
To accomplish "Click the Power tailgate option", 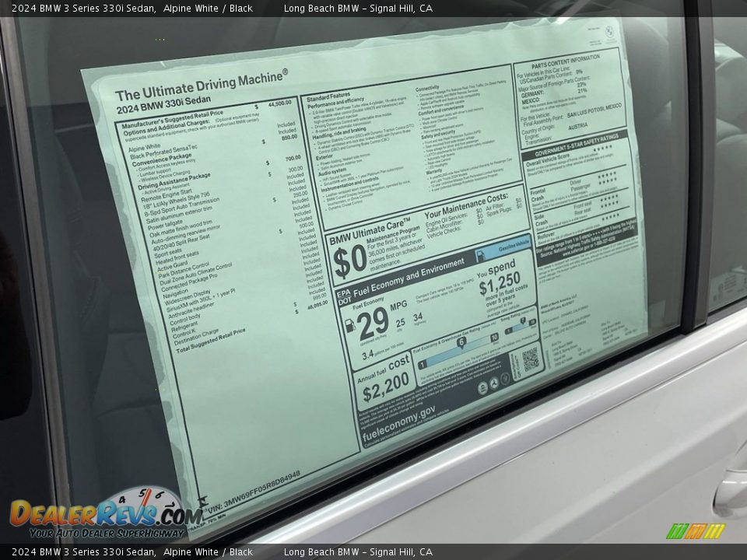I will point(165,224).
